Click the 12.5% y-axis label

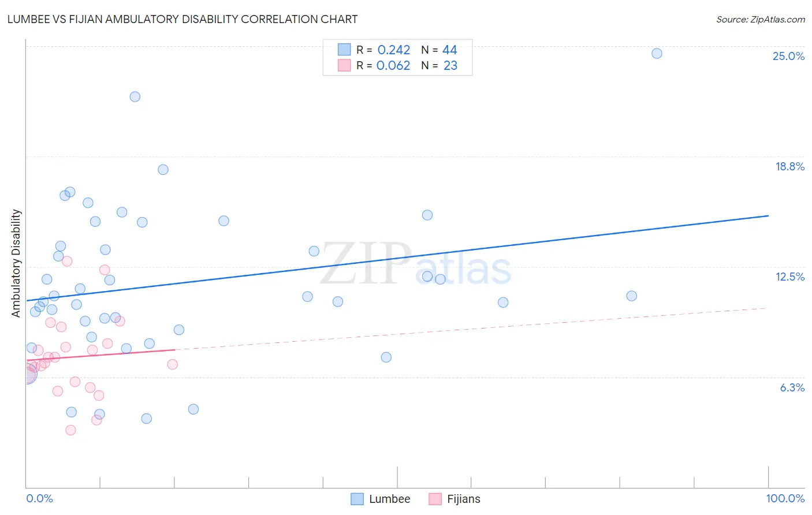click(x=789, y=277)
